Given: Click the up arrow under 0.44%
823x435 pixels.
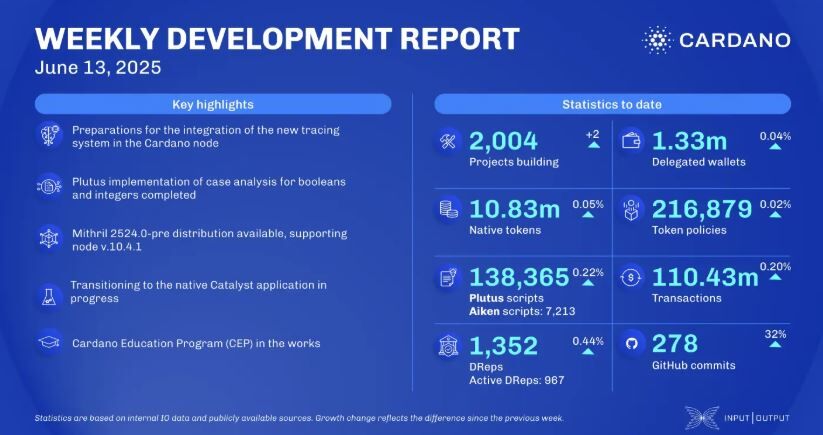Looking at the screenshot, I should [x=588, y=351].
